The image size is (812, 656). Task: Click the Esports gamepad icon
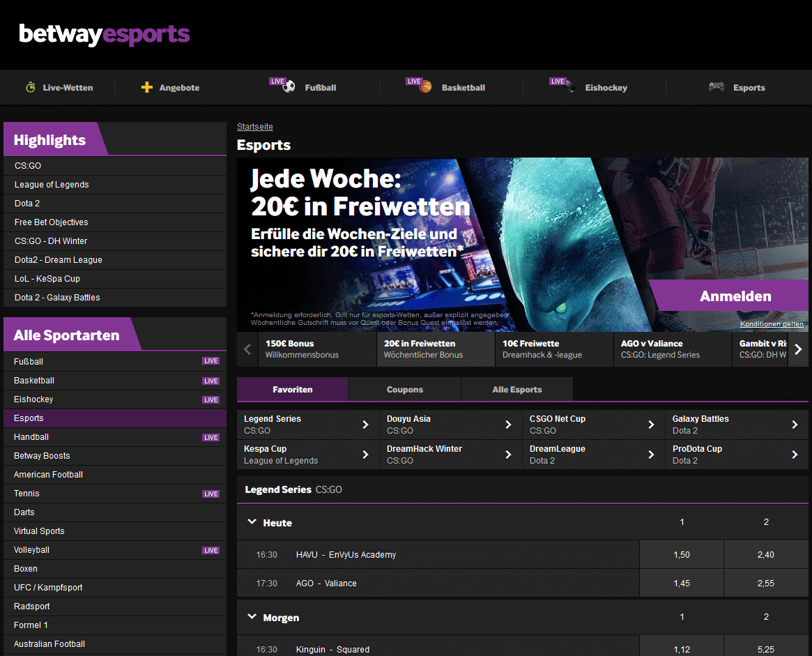717,86
